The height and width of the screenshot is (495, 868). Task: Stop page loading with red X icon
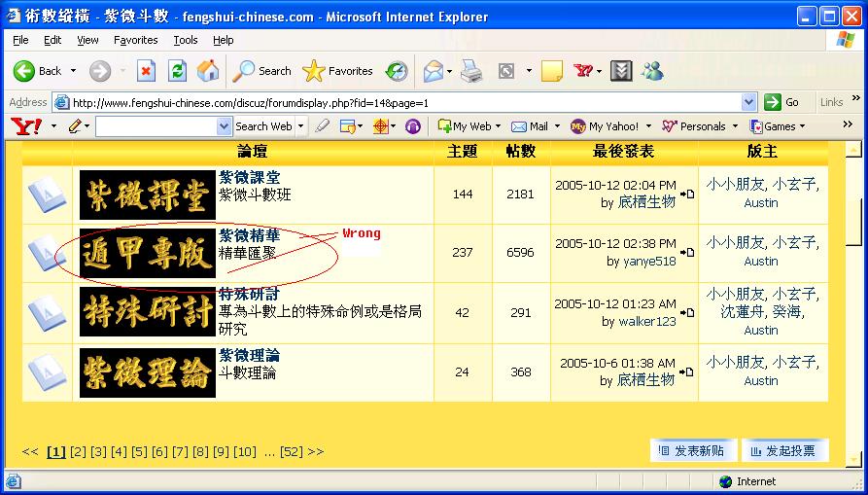pos(146,71)
